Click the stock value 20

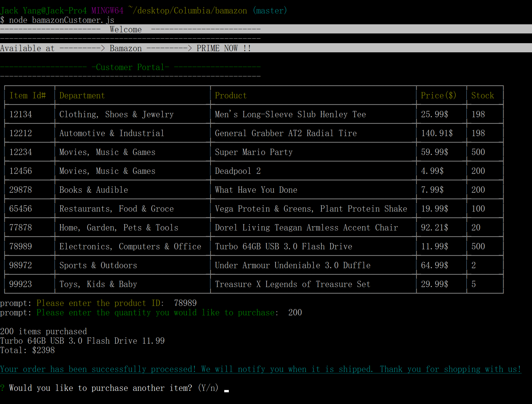(x=476, y=228)
